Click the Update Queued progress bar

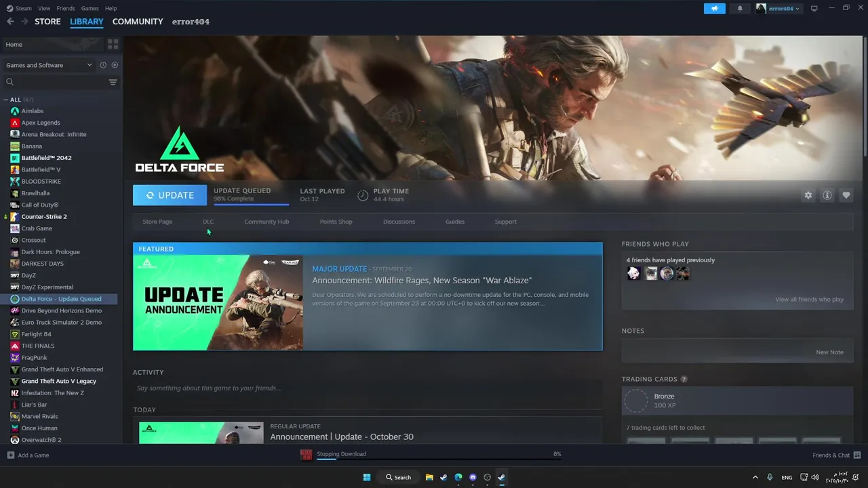click(251, 203)
